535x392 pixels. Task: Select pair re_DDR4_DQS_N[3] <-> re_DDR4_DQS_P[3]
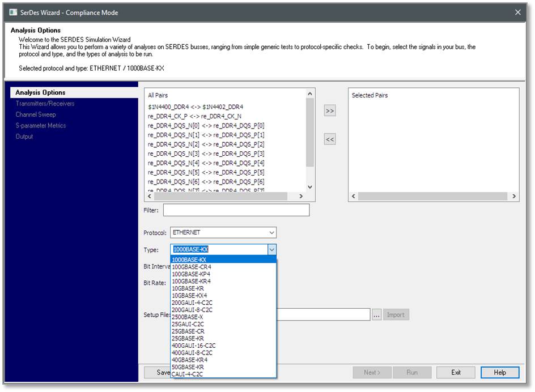tap(206, 154)
